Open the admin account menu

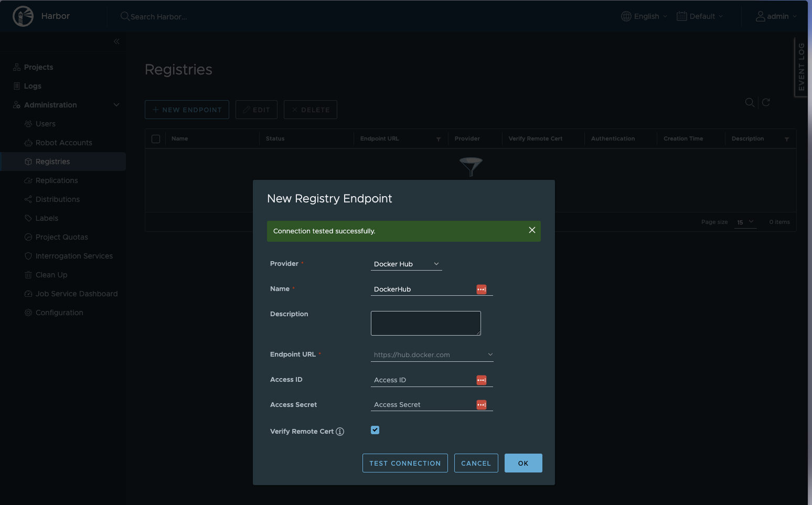pyautogui.click(x=776, y=16)
